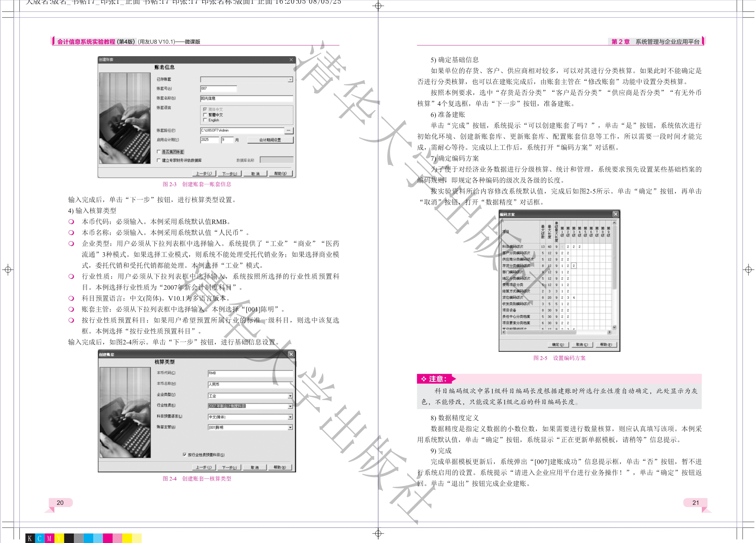Open the 已存账套 dropdown list

pos(290,79)
